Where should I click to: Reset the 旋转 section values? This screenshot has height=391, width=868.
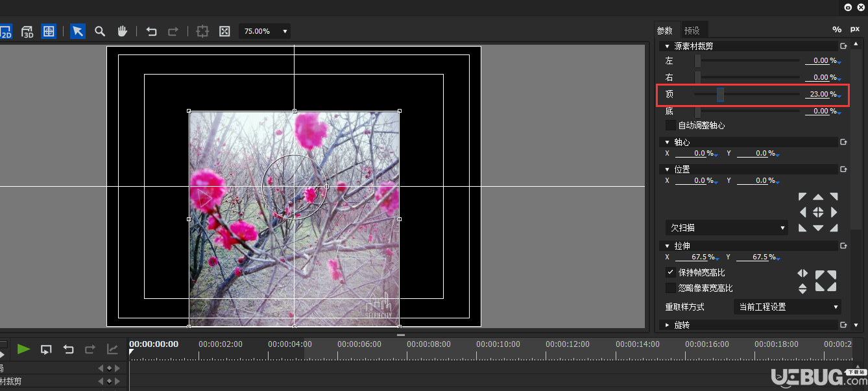coord(843,325)
